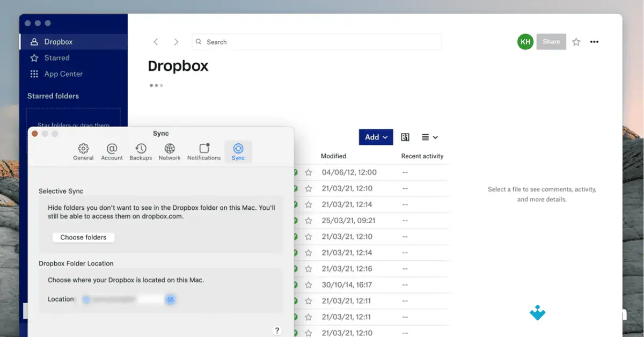This screenshot has height=337, width=644.
Task: Open the App Center from the sidebar
Action: point(63,74)
